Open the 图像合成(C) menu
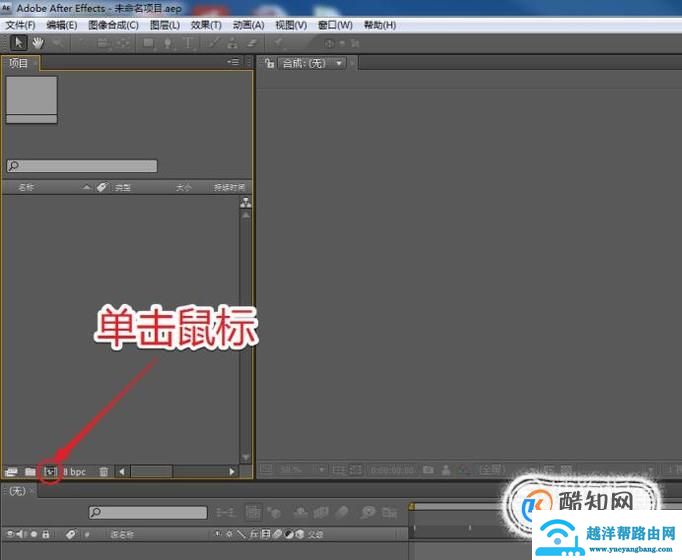The height and width of the screenshot is (560, 682). (114, 25)
